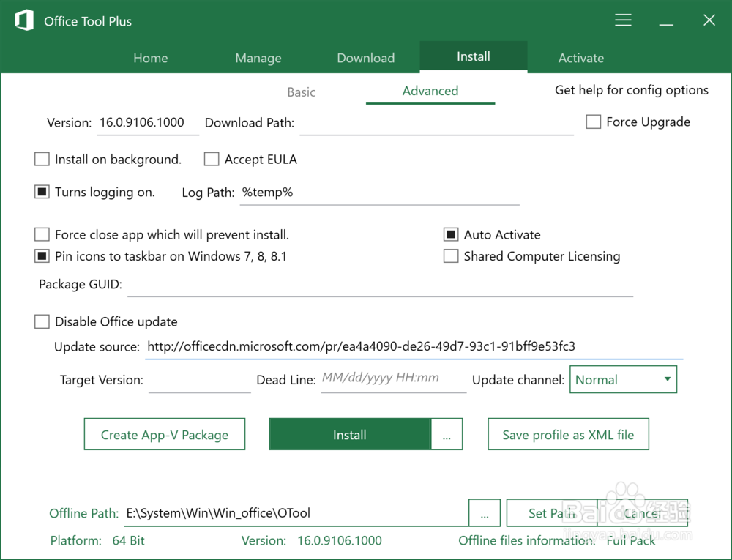The width and height of the screenshot is (732, 560).
Task: Click Save profile as XML file
Action: pyautogui.click(x=568, y=435)
